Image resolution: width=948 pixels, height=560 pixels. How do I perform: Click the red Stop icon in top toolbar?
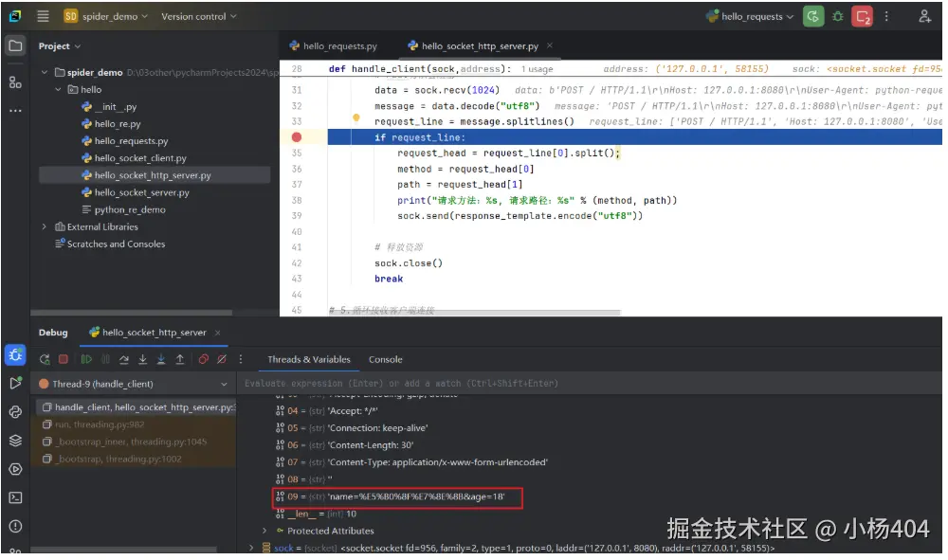click(863, 16)
